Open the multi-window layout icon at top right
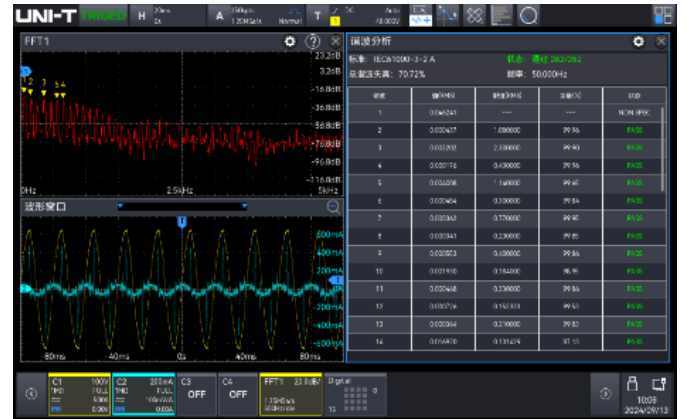This screenshot has width=690, height=419. click(663, 15)
